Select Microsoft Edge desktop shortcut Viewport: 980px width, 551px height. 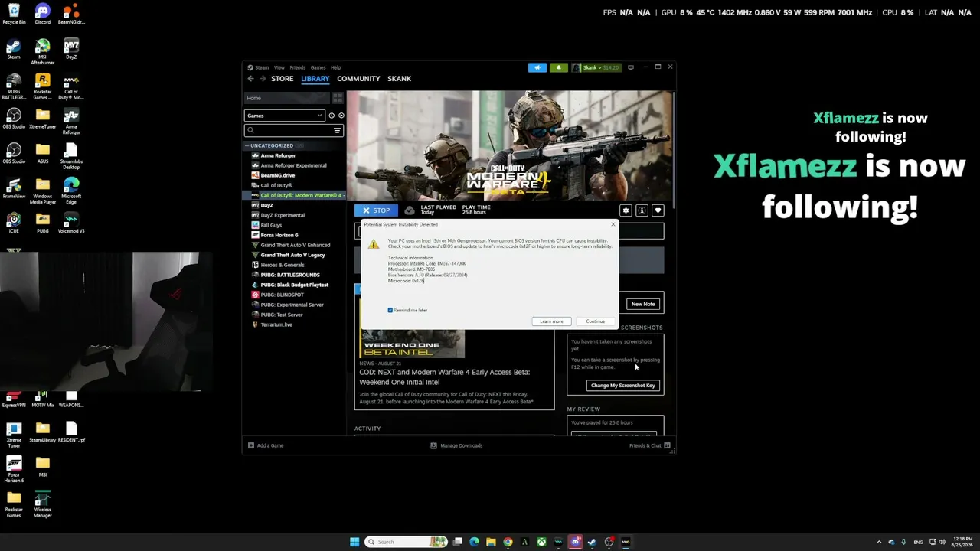(71, 191)
